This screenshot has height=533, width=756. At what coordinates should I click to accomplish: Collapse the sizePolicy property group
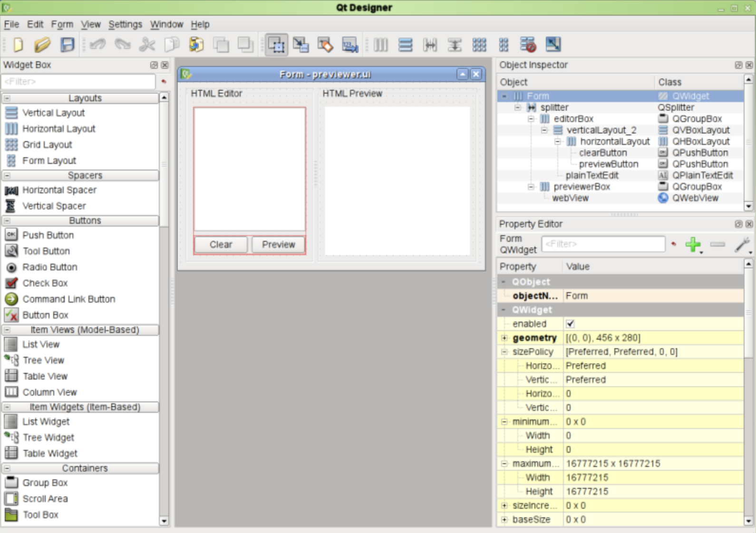click(504, 352)
